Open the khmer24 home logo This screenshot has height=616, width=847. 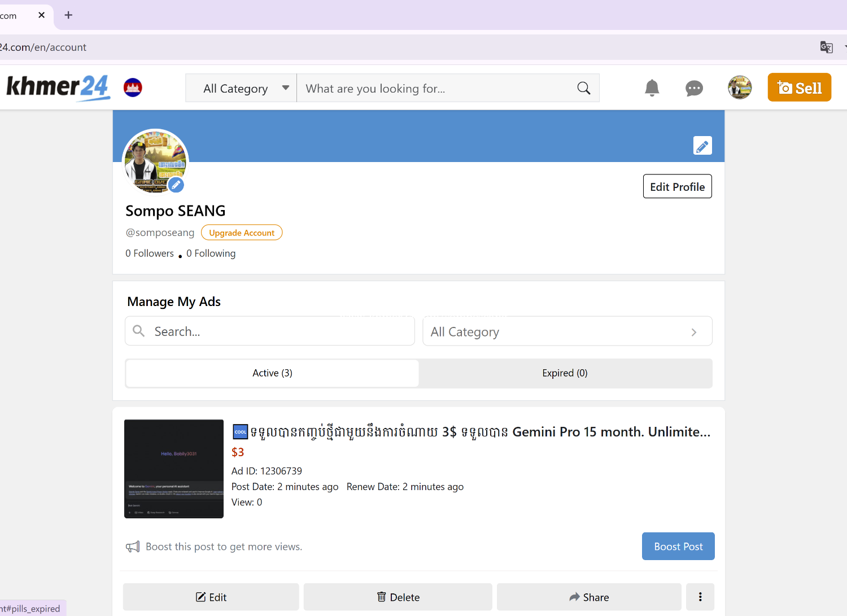click(58, 88)
